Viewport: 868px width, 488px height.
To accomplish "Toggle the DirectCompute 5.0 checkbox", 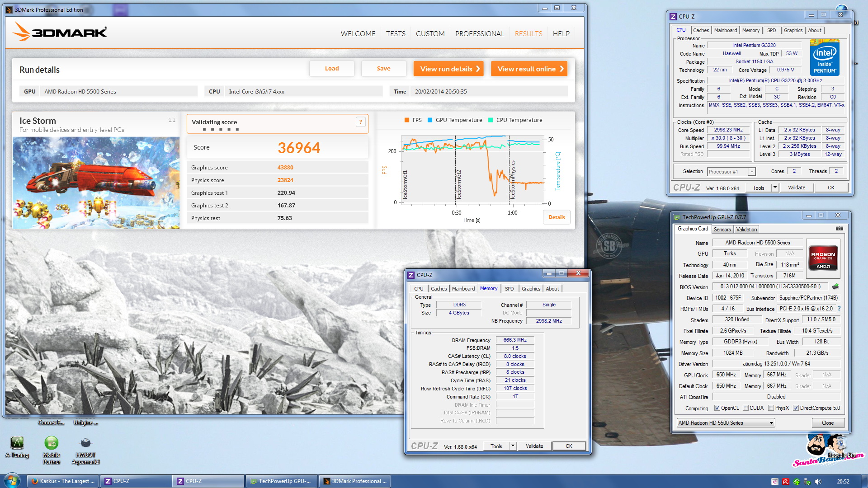I will pos(796,408).
